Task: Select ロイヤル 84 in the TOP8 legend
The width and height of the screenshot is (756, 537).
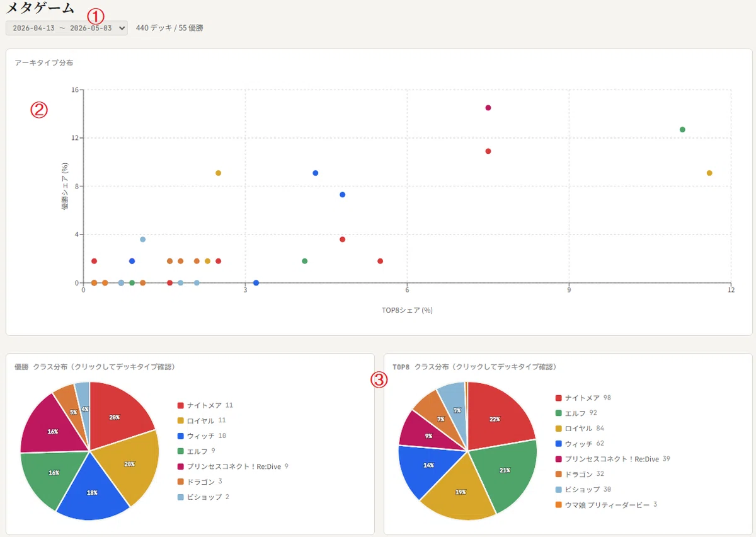Action: (x=580, y=429)
